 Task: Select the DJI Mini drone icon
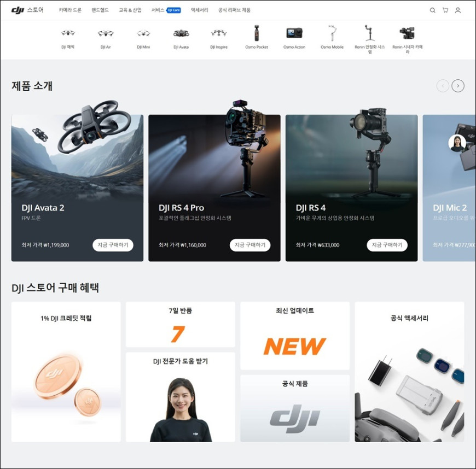(x=143, y=33)
